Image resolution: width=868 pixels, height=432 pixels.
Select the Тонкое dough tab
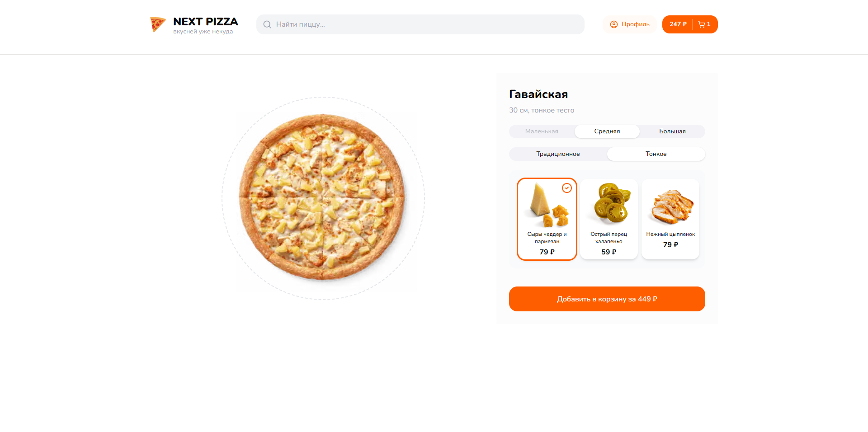click(656, 154)
